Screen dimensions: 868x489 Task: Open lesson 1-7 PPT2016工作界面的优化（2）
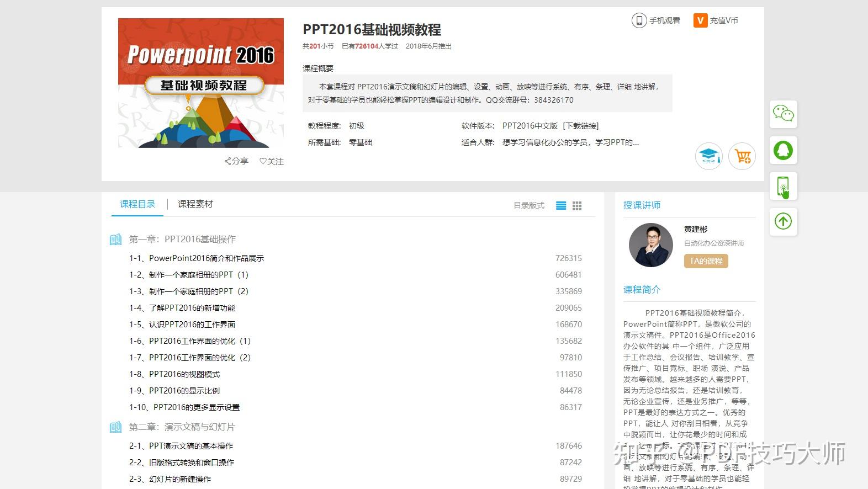[190, 358]
